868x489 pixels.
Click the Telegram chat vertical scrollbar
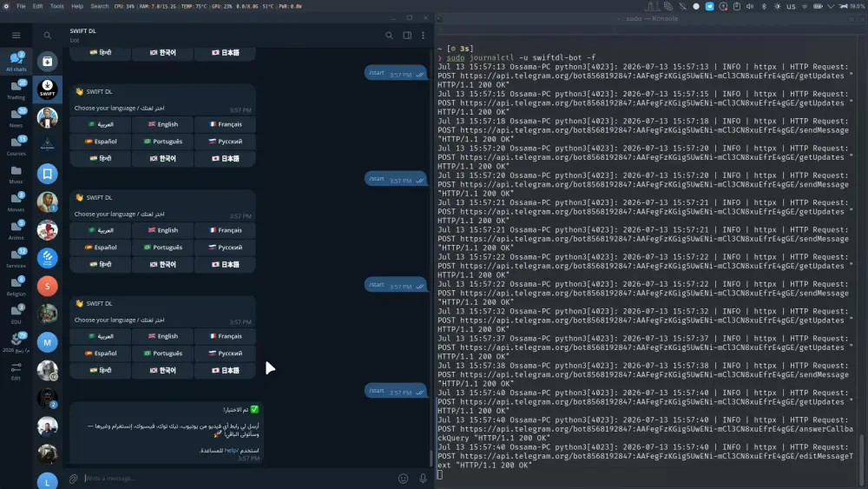pyautogui.click(x=431, y=458)
